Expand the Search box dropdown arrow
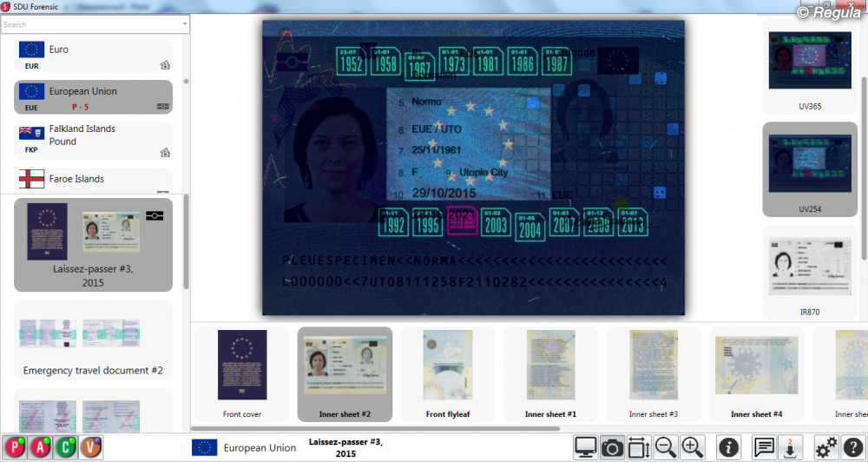Screen dimensions: 868x462 (183, 24)
